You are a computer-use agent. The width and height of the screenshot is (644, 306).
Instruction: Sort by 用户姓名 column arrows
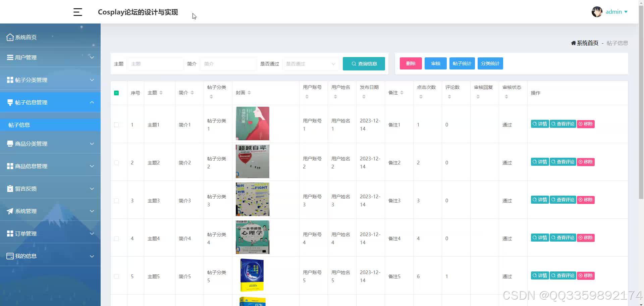click(x=335, y=97)
